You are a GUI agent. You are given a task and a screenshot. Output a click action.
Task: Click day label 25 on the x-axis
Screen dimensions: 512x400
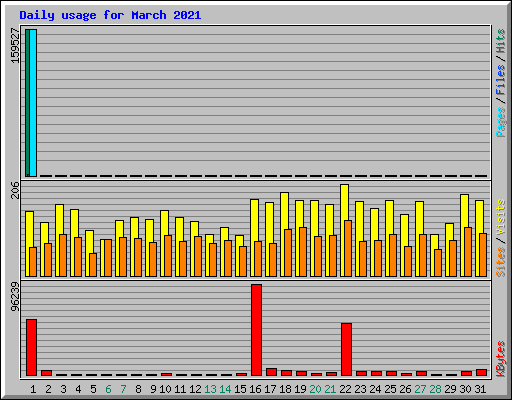click(390, 389)
